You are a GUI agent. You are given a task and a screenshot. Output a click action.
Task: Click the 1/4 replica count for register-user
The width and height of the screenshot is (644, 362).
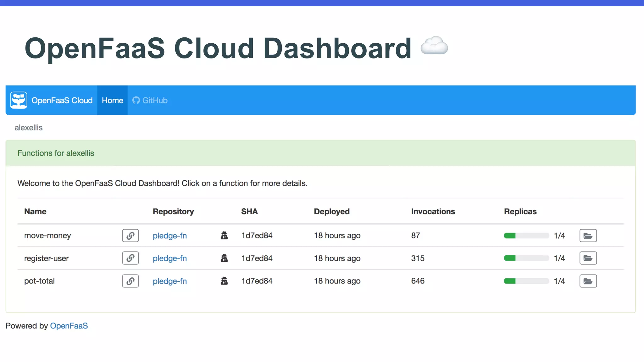[x=559, y=258]
